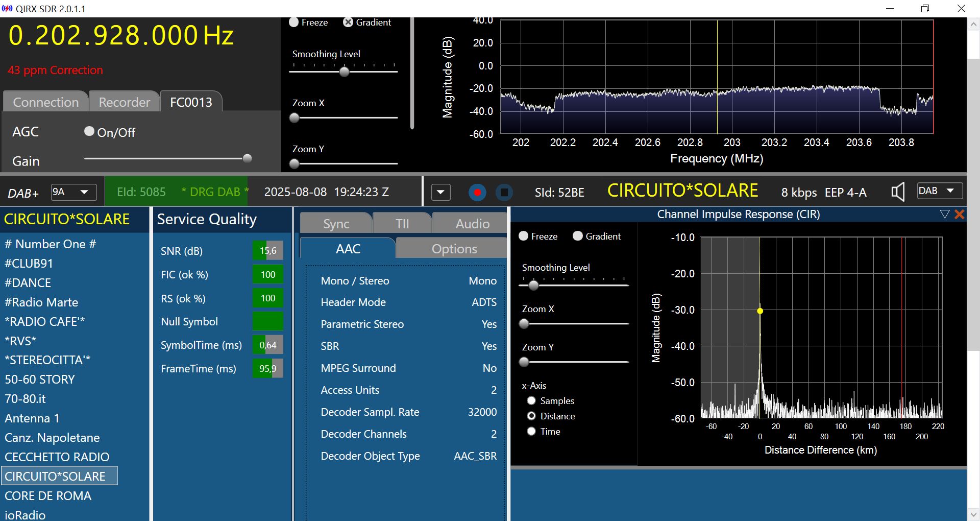Open dropdown arrow left of record button
This screenshot has width=980, height=521.
pyautogui.click(x=440, y=193)
